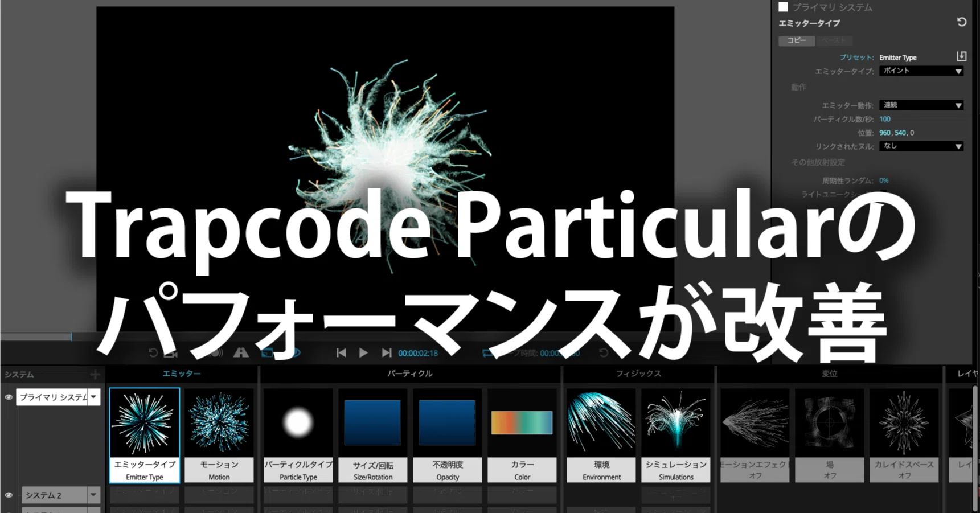Open the linked null dropdown set to なし

(x=921, y=146)
